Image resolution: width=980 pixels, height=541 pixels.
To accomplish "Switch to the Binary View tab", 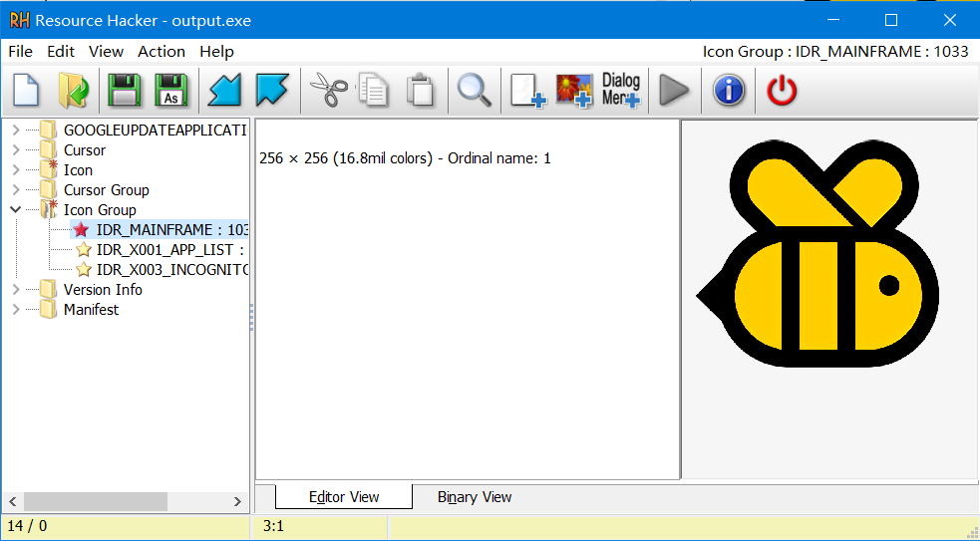I will (x=475, y=497).
